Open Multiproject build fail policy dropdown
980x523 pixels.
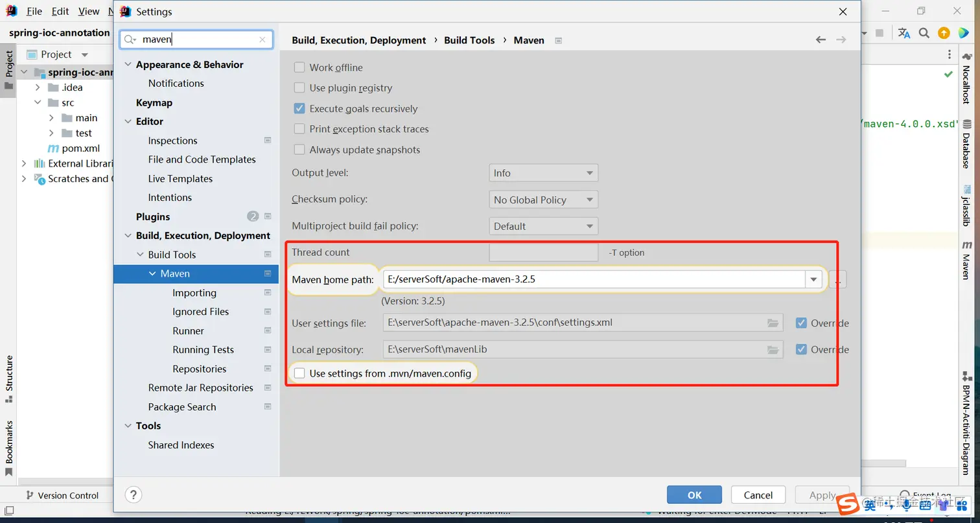coord(543,226)
